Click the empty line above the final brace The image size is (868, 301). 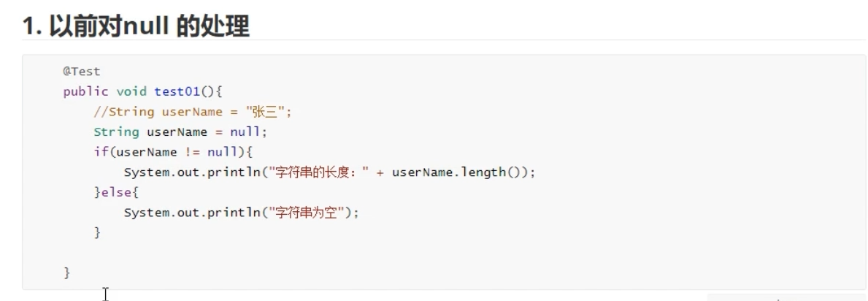[219, 253]
